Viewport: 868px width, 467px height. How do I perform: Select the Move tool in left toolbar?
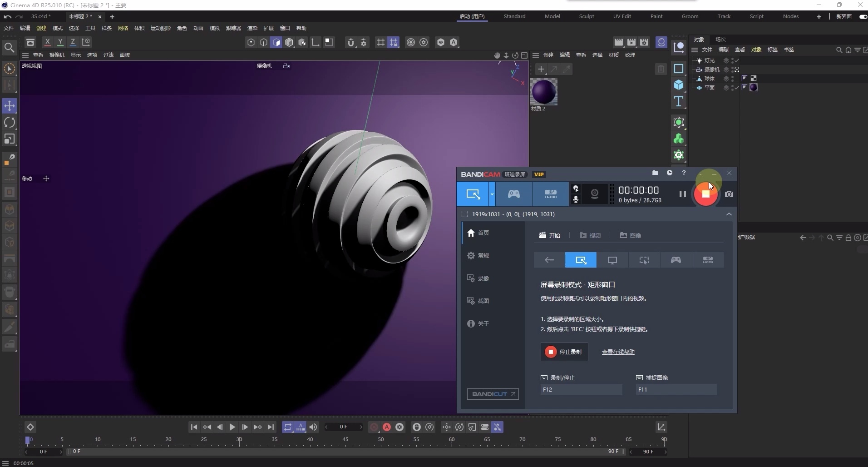pyautogui.click(x=10, y=106)
